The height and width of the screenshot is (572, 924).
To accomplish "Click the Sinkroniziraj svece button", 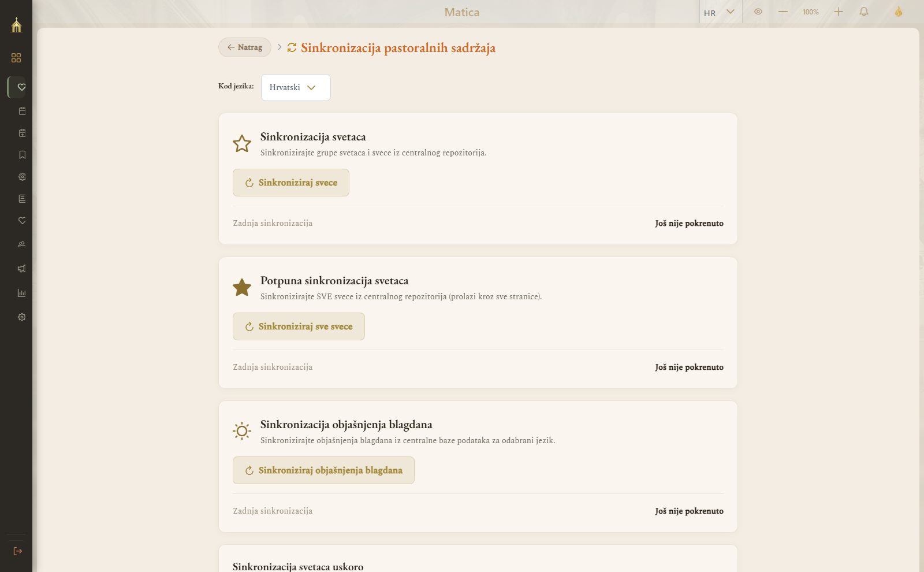I will [291, 183].
